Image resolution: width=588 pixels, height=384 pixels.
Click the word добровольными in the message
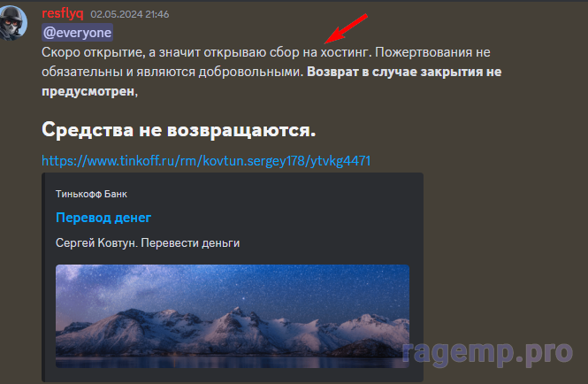tap(250, 72)
